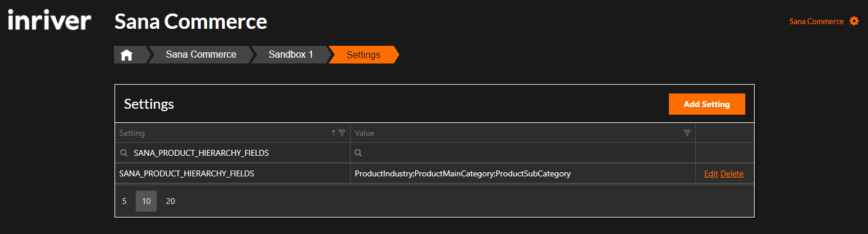Delete the SANA_PRODUCT_HIERARCHY_FIELDS setting
Screen dimensions: 868x234
click(732, 173)
